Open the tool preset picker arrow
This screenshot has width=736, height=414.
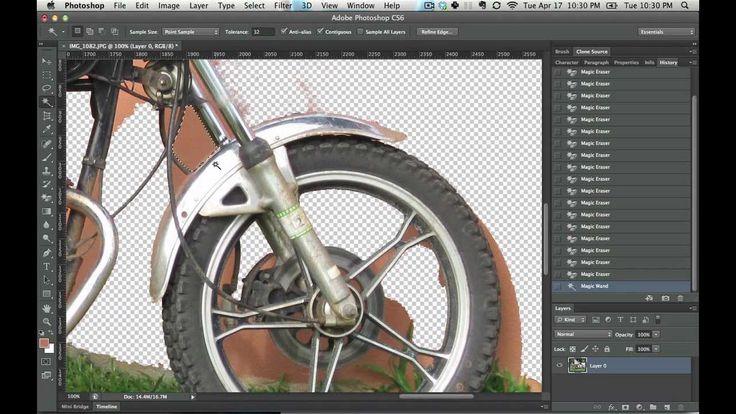click(x=63, y=32)
